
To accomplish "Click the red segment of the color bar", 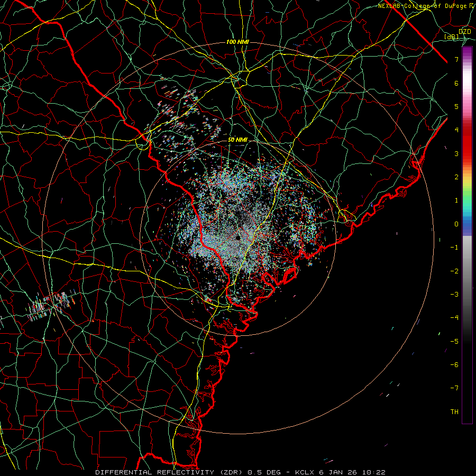I will point(467,146).
